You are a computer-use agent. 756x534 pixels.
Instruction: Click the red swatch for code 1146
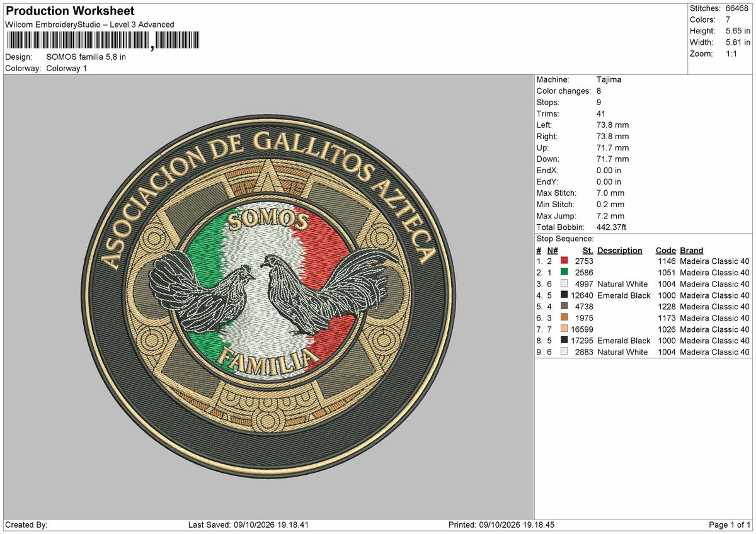point(564,261)
